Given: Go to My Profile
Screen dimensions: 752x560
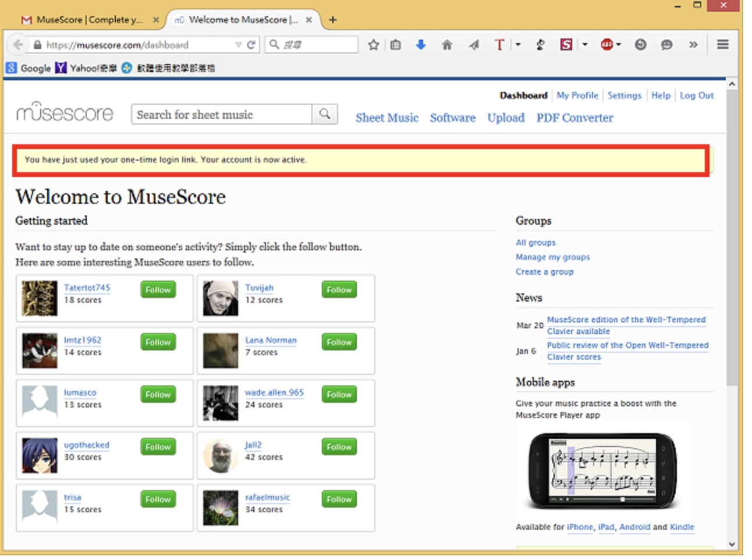Looking at the screenshot, I should point(577,95).
